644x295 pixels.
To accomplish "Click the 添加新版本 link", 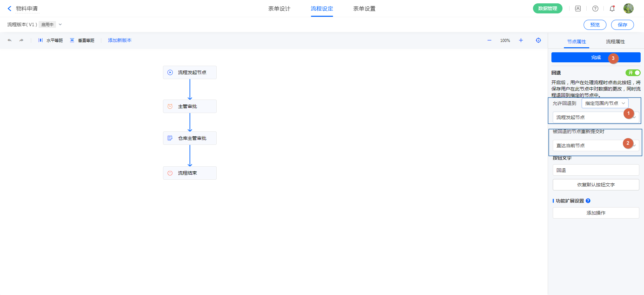I will point(120,40).
